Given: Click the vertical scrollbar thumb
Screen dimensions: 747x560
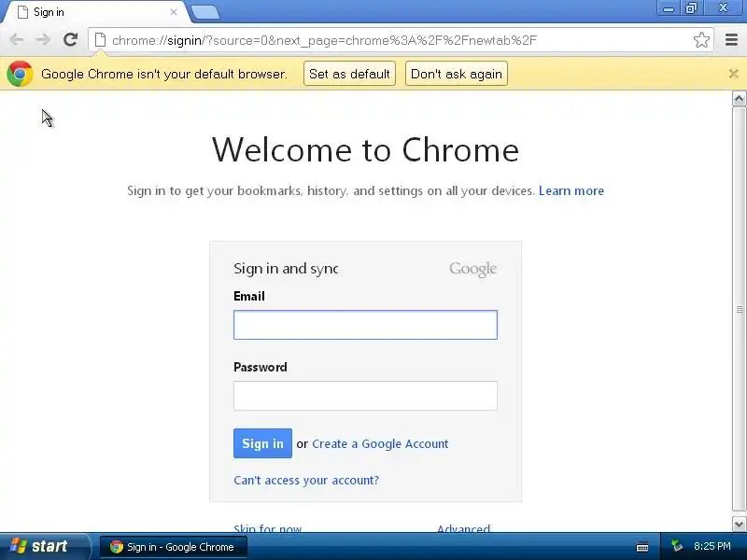Looking at the screenshot, I should pos(739,310).
